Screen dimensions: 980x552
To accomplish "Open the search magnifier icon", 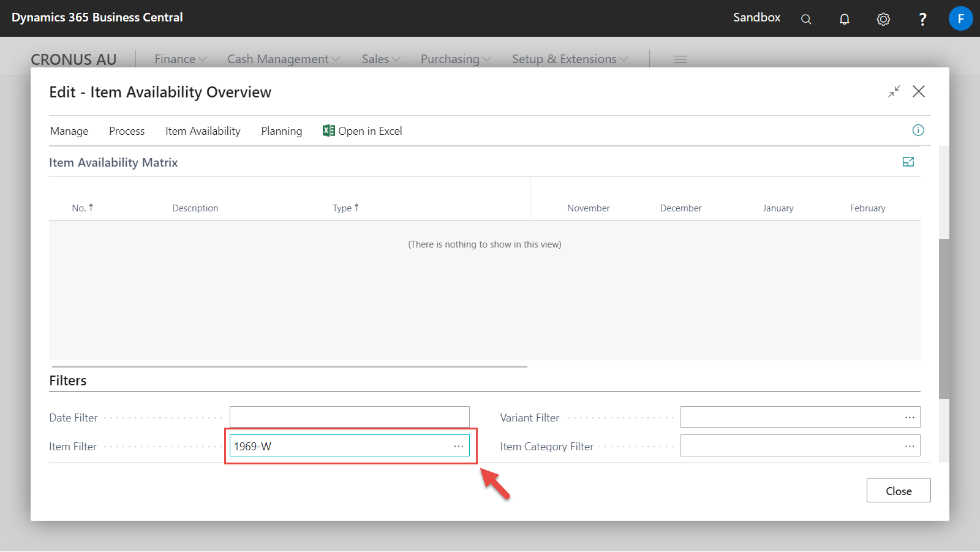I will point(806,19).
